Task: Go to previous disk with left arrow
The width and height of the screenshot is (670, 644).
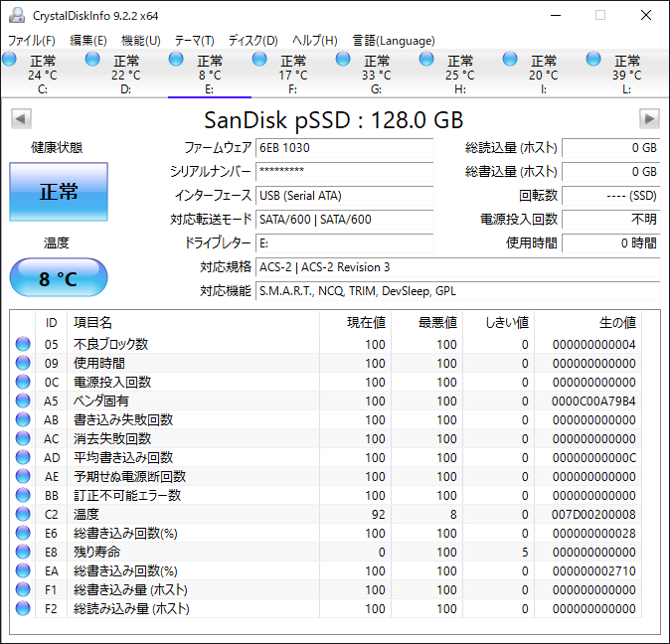Action: tap(21, 118)
